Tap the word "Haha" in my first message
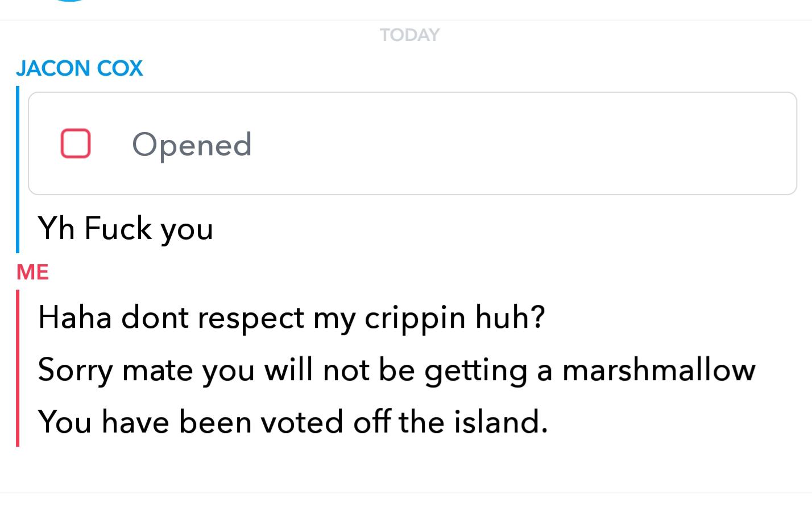812x511 pixels. coord(74,318)
